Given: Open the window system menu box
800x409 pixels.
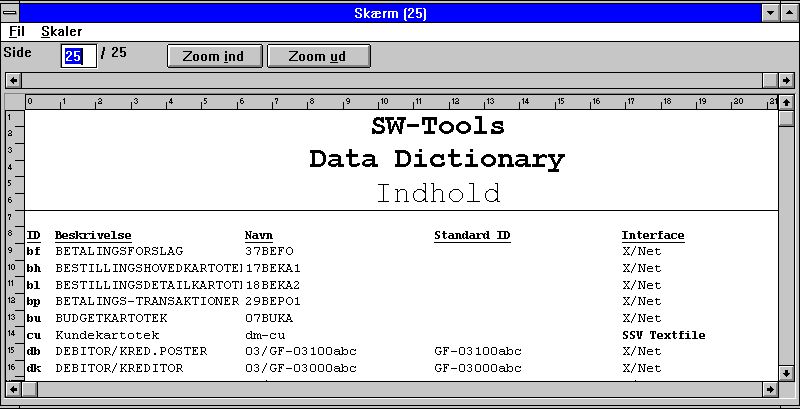Looking at the screenshot, I should (x=10, y=12).
